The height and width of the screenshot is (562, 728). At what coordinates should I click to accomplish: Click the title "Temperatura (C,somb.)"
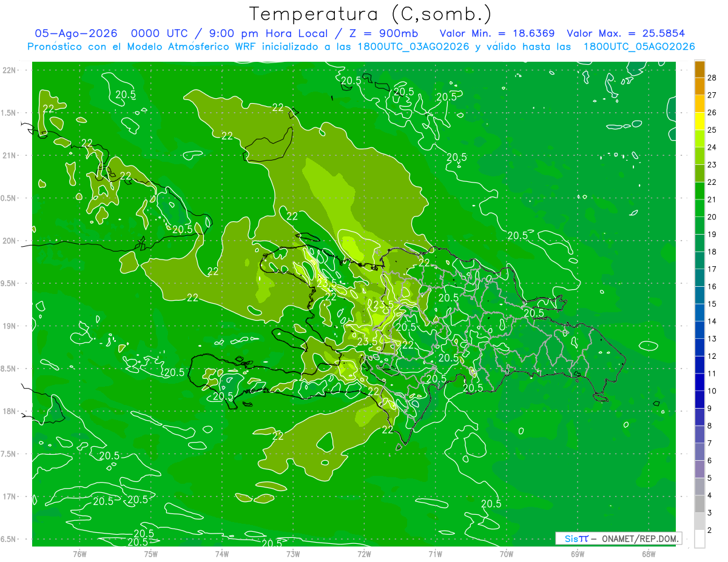point(371,15)
